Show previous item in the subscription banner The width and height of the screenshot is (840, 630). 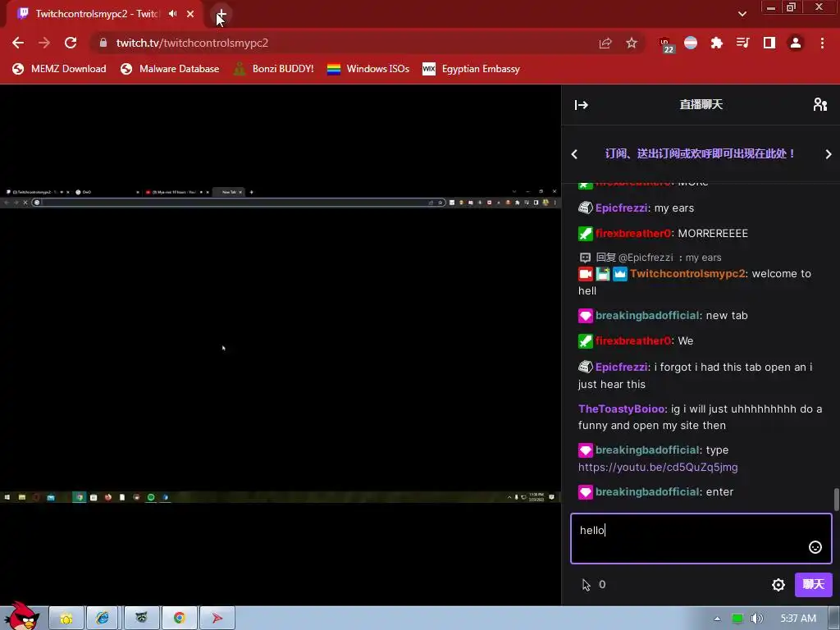[574, 154]
